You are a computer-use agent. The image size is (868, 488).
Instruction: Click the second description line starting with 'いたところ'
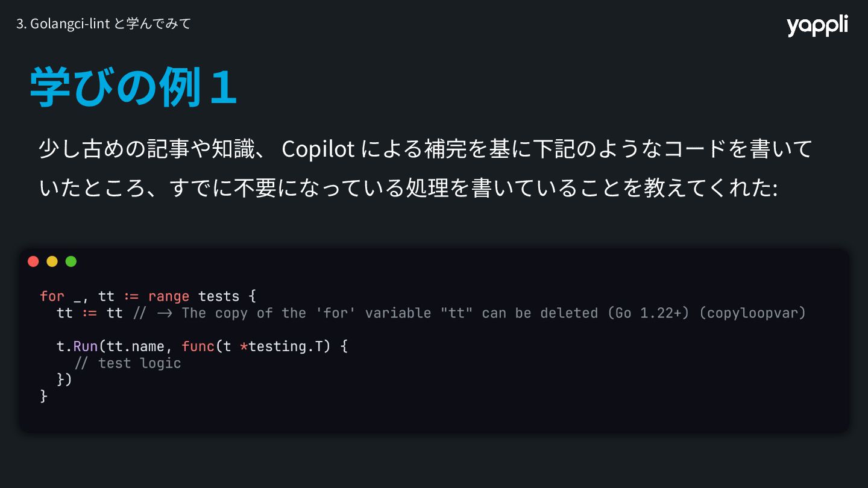tap(409, 188)
